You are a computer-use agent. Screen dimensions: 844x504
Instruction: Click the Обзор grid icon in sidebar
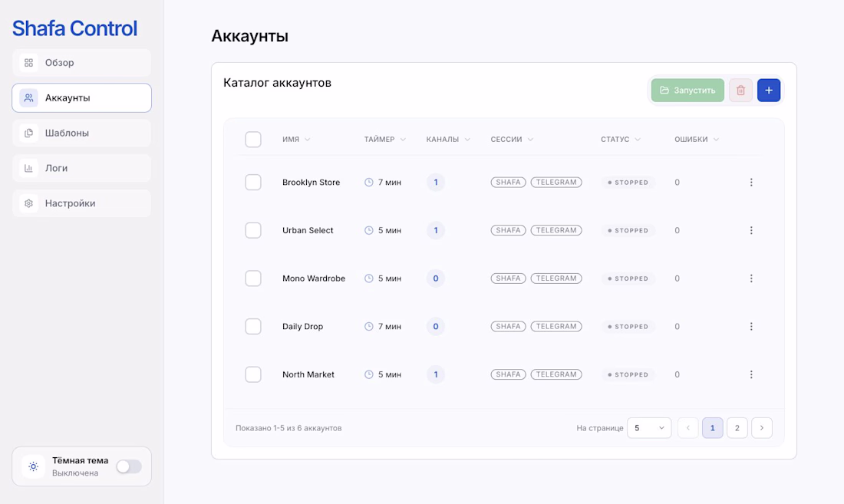pyautogui.click(x=28, y=62)
